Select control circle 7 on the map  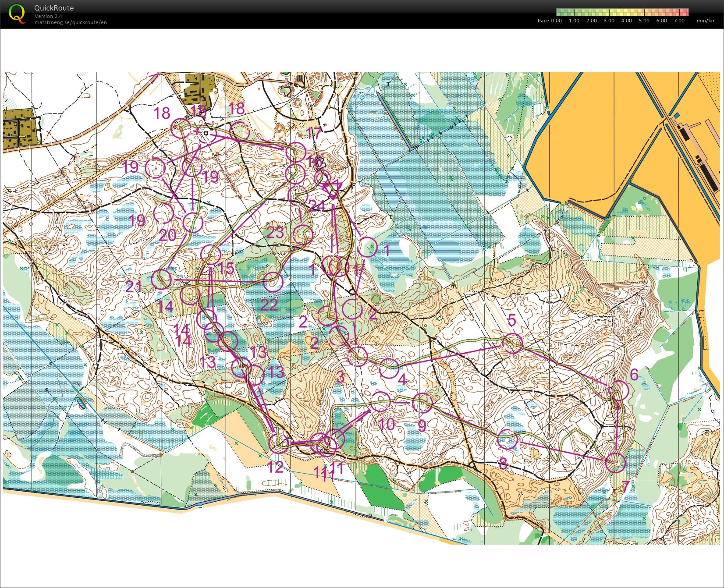click(616, 462)
